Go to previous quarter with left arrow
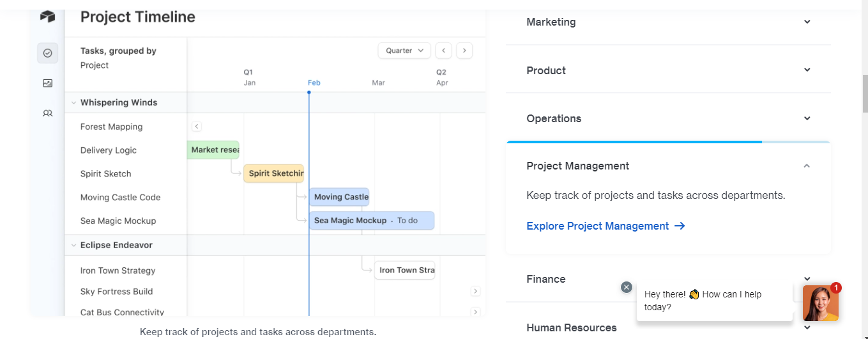Viewport: 868px width, 339px height. click(x=444, y=51)
